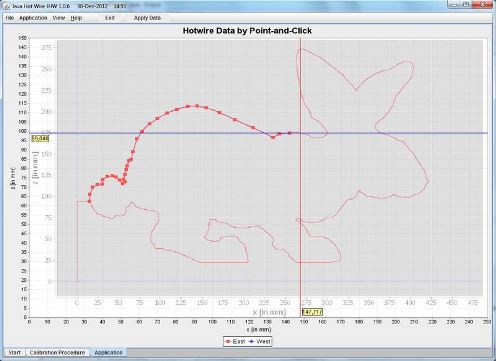
Task: Maximize the Java Hot Wire window
Action: [x=466, y=5]
